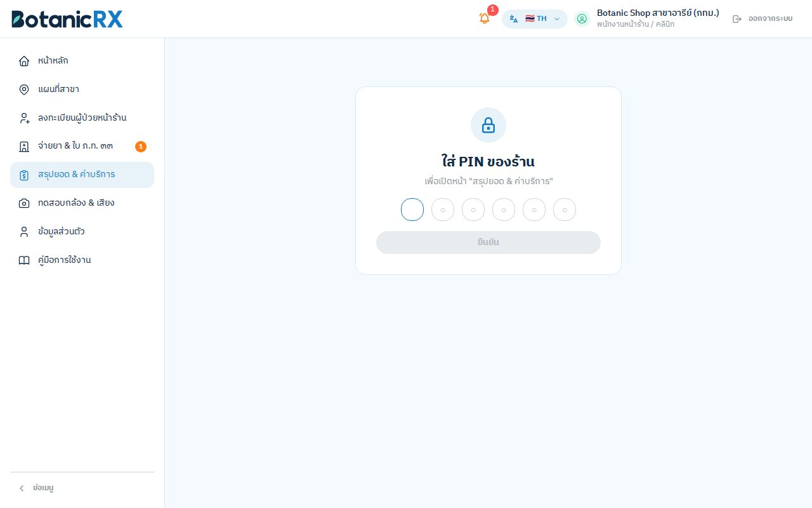Focus the fourth PIN digit box
The height and width of the screenshot is (508, 812).
coord(504,210)
